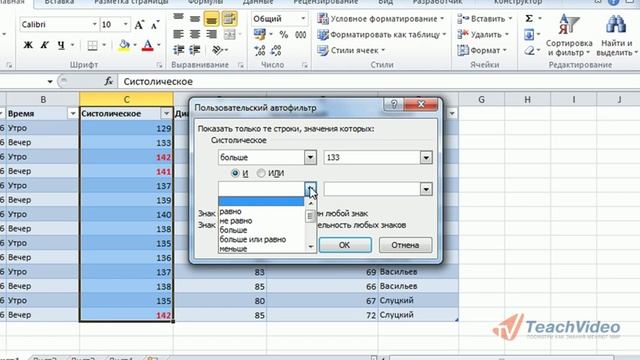640x360 pixels.
Task: Click Удалить cells button
Action: click(x=483, y=35)
